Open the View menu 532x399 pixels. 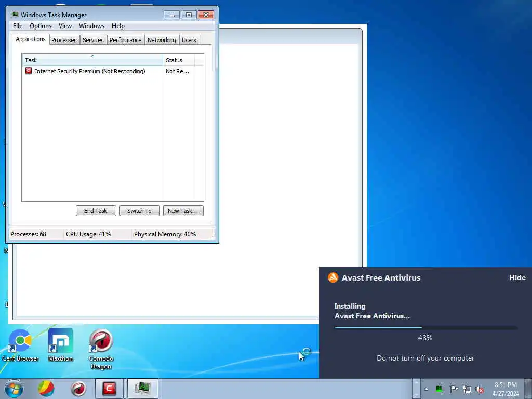click(x=65, y=26)
